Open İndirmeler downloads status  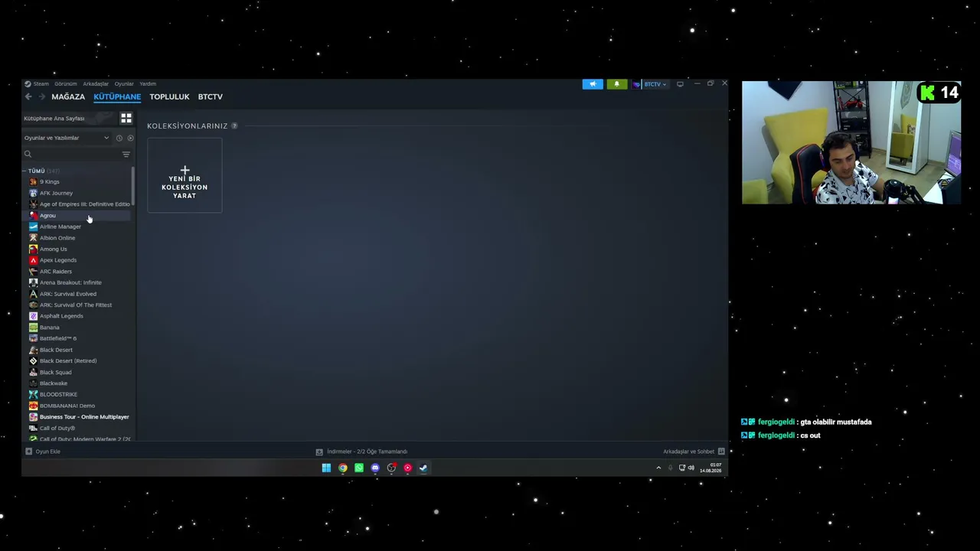click(367, 452)
